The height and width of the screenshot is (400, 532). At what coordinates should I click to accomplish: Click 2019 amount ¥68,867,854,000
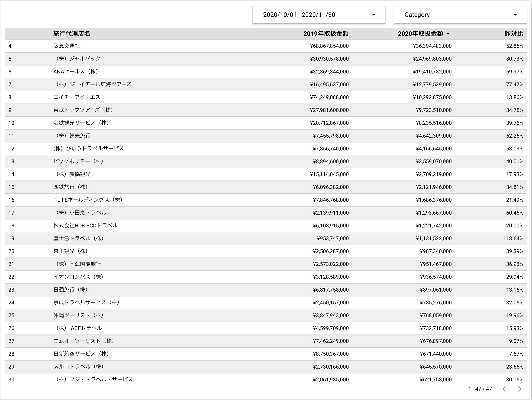[x=329, y=46]
